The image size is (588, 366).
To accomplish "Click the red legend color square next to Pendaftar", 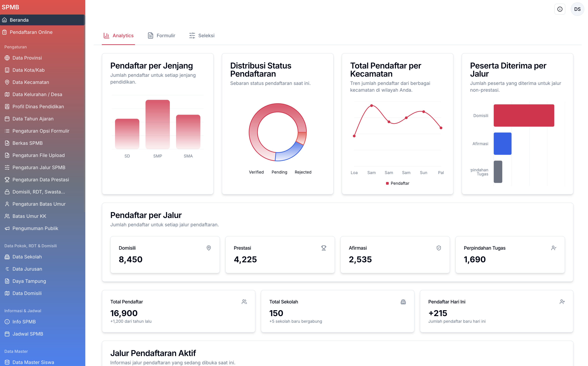I will 387,183.
